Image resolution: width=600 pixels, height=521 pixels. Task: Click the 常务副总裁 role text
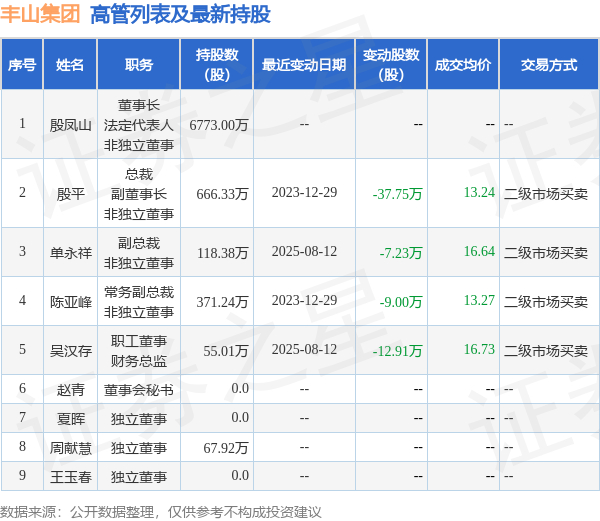click(x=139, y=292)
